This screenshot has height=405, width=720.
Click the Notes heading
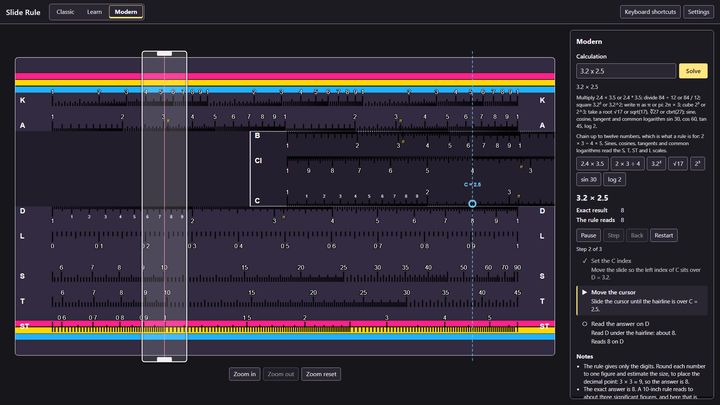pyautogui.click(x=585, y=356)
